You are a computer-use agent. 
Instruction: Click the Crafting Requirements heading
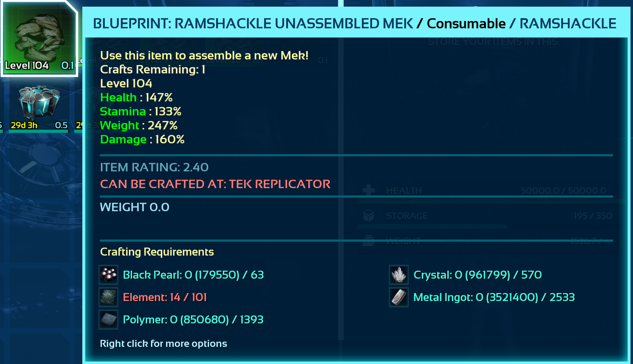(x=157, y=252)
